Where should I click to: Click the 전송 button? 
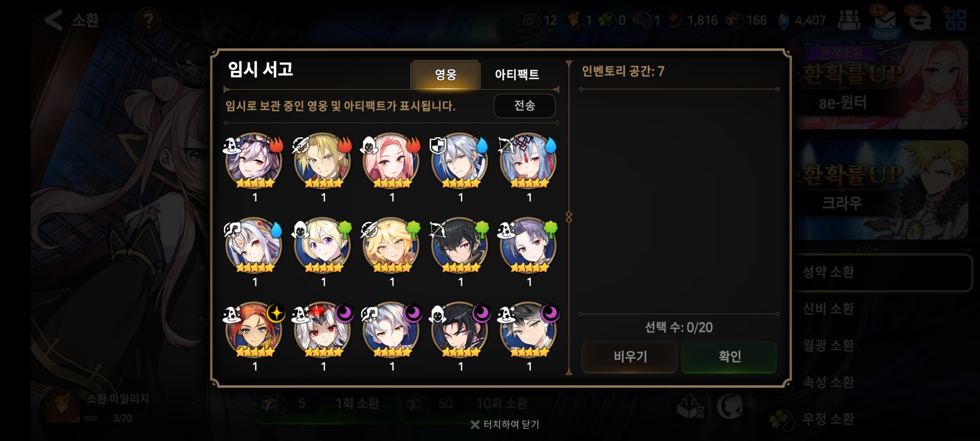(x=524, y=106)
